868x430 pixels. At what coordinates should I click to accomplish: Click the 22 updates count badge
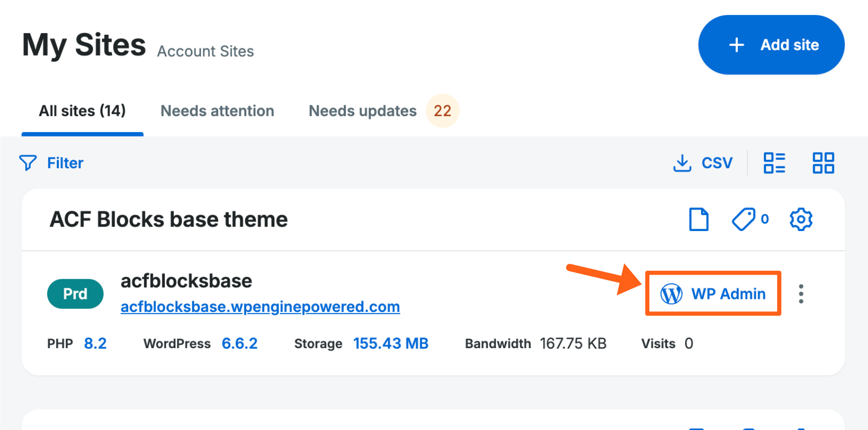441,111
